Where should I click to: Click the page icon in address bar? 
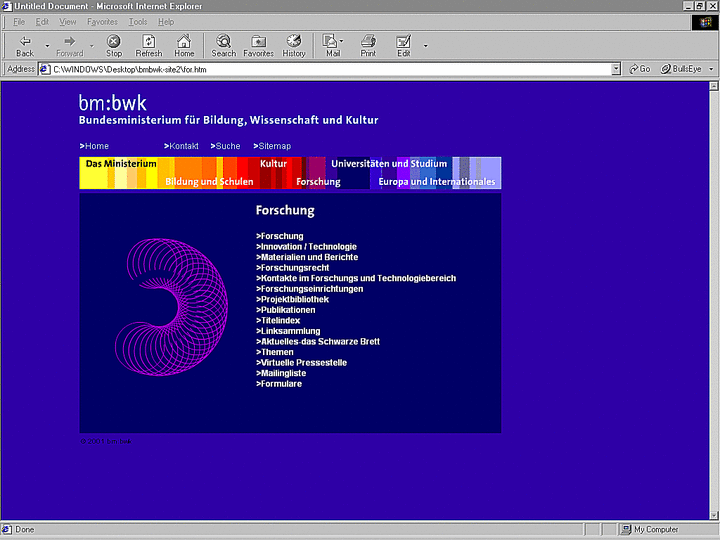point(45,69)
